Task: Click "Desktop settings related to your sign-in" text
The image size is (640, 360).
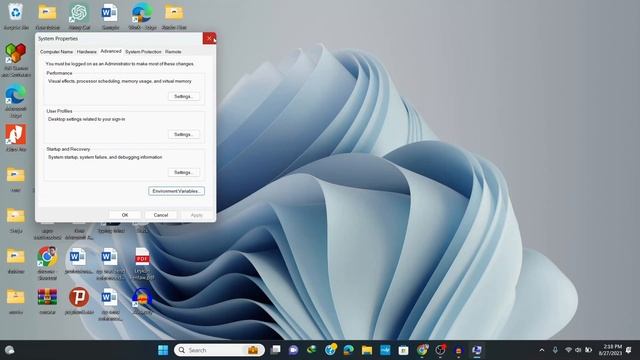Action: coord(87,119)
